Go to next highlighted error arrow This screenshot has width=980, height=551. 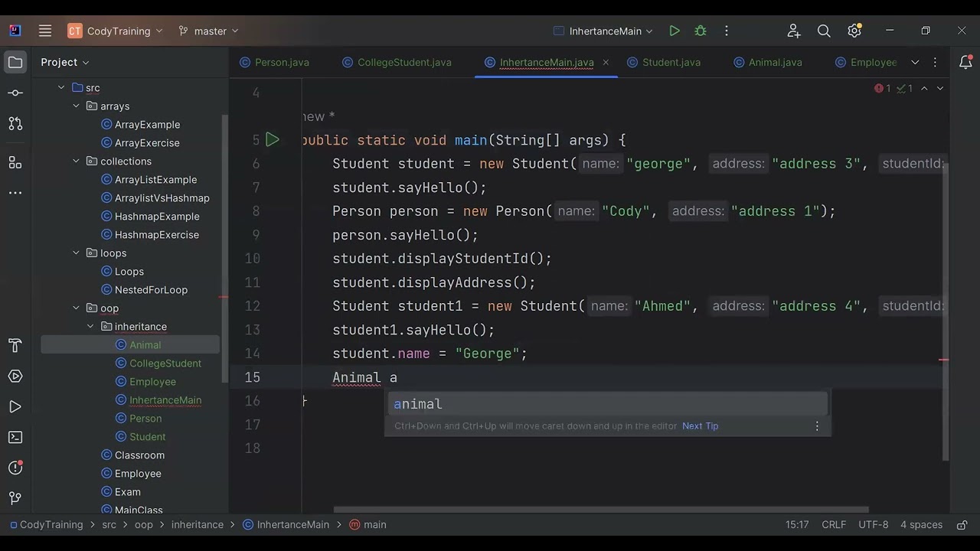[940, 89]
